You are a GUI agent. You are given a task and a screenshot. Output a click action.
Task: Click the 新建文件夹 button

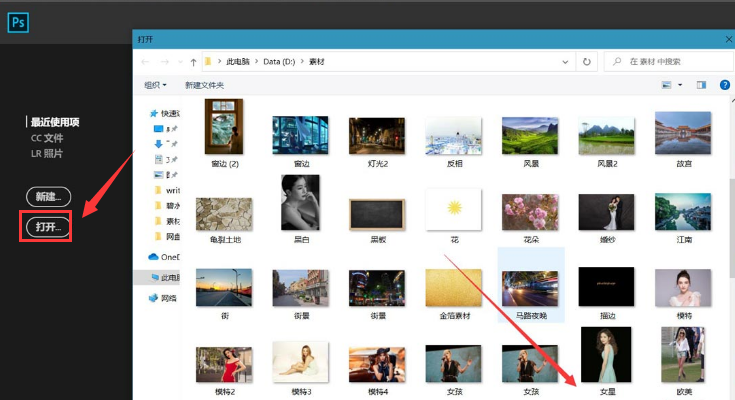pos(204,86)
